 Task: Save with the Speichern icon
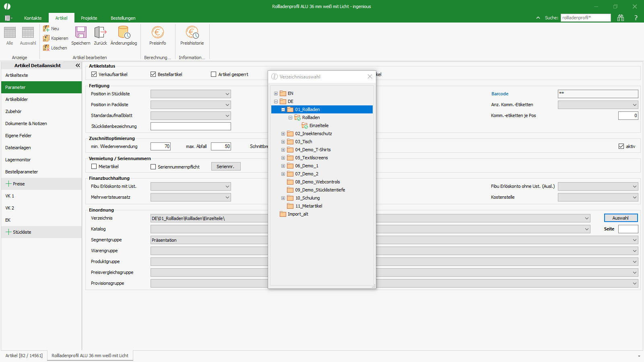coord(81,32)
